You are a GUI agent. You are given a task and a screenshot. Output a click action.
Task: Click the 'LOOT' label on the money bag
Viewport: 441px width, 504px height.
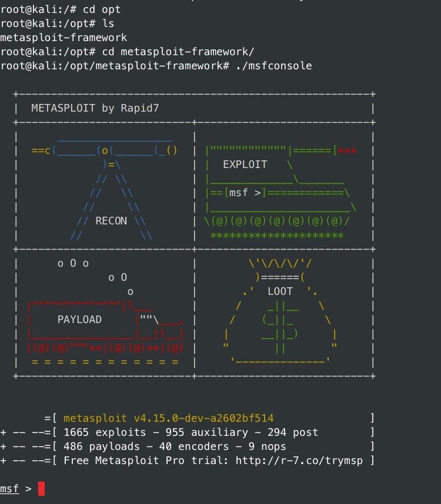(280, 291)
